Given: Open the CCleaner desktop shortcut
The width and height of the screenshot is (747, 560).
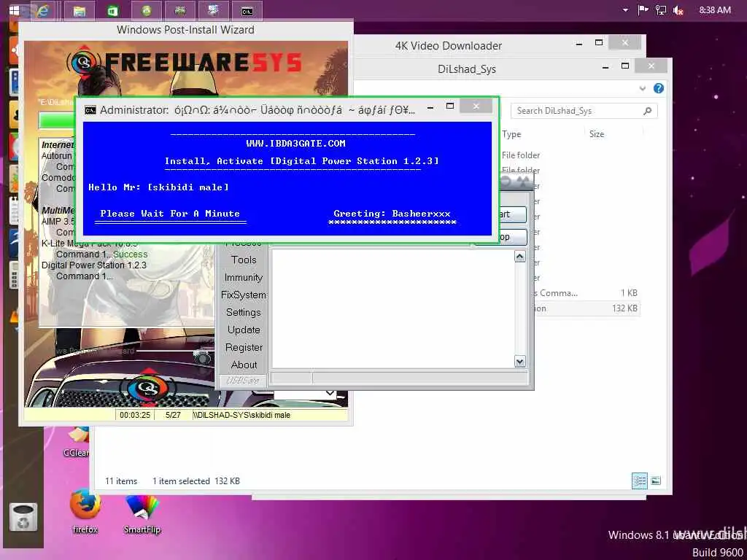Looking at the screenshot, I should 76,442.
